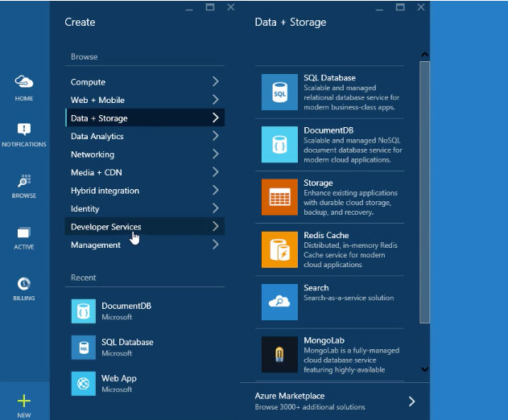Click the MongoLab tile icon

[x=279, y=354]
